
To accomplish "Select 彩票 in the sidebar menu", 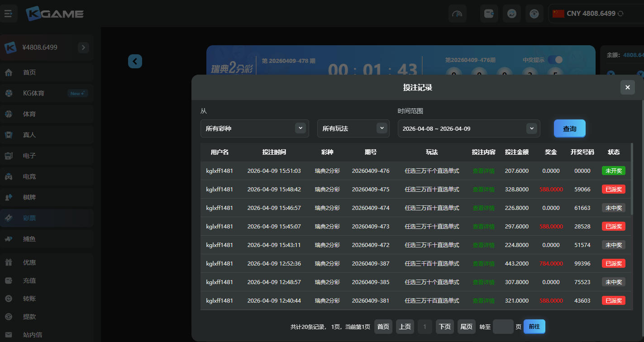I will 29,218.
